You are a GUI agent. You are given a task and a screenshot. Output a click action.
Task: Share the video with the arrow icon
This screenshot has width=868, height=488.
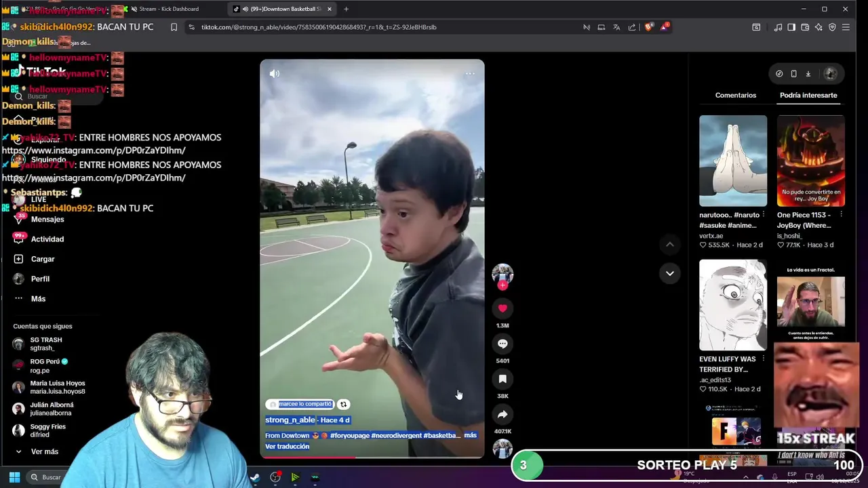click(x=502, y=414)
